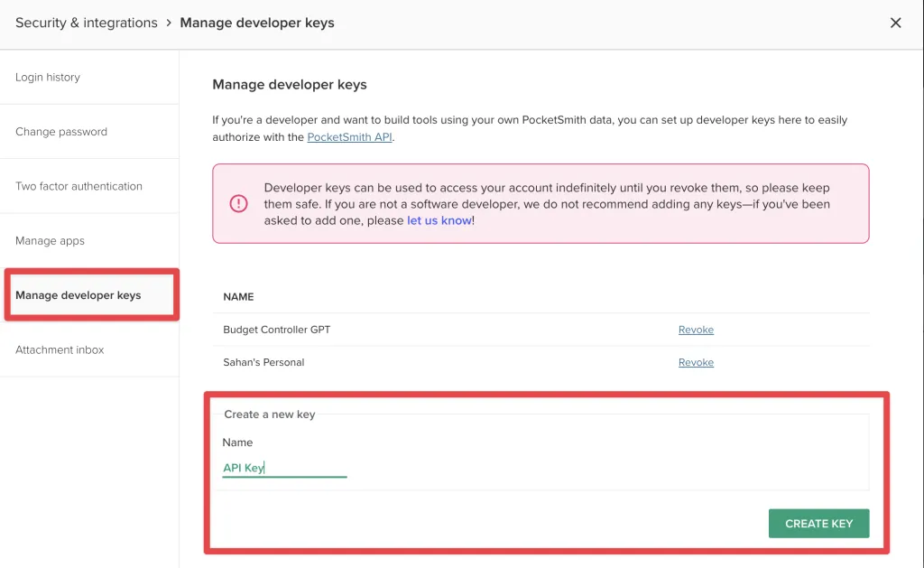This screenshot has height=568, width=924.
Task: Open Login history in the sidebar
Action: pos(48,78)
